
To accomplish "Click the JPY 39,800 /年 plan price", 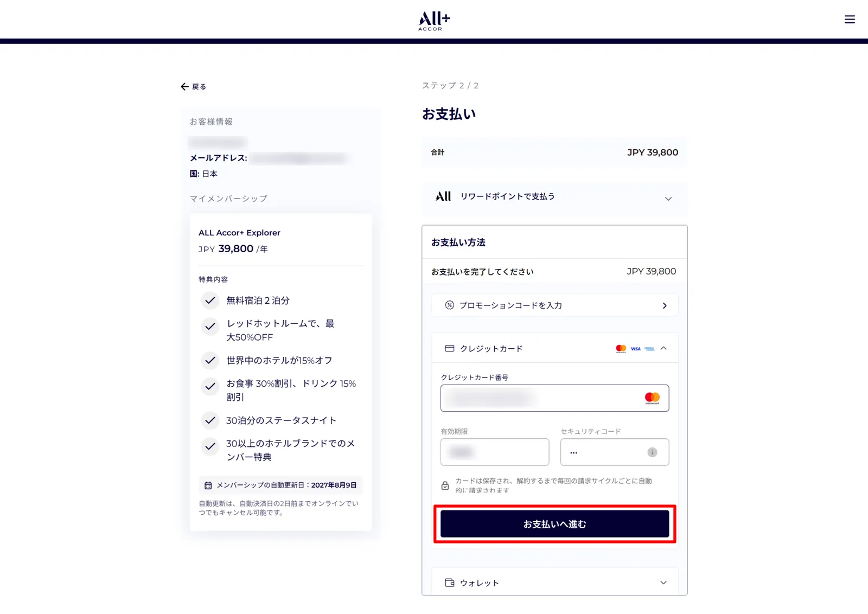I will pos(233,249).
